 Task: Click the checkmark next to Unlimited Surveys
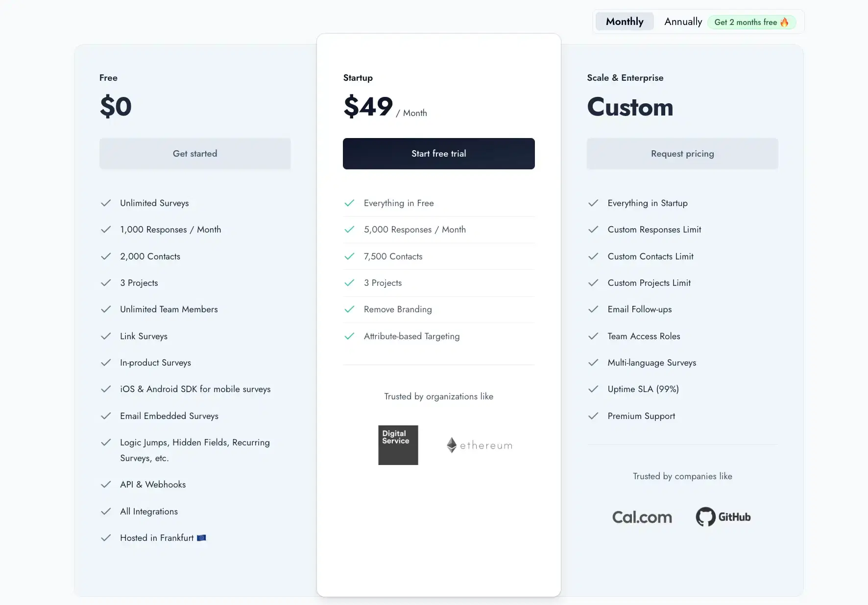106,203
